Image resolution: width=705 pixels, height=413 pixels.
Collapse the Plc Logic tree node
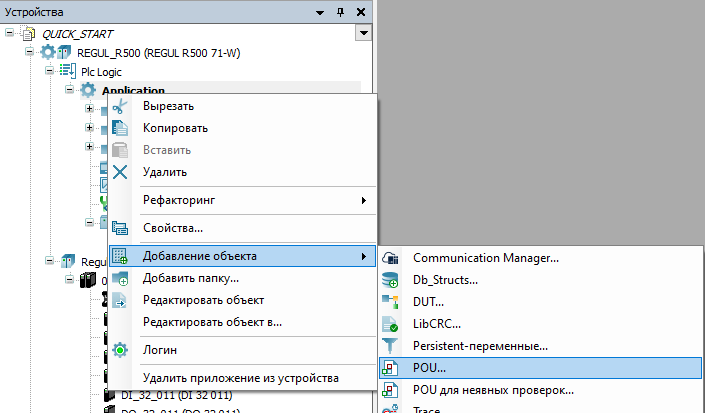click(x=50, y=71)
